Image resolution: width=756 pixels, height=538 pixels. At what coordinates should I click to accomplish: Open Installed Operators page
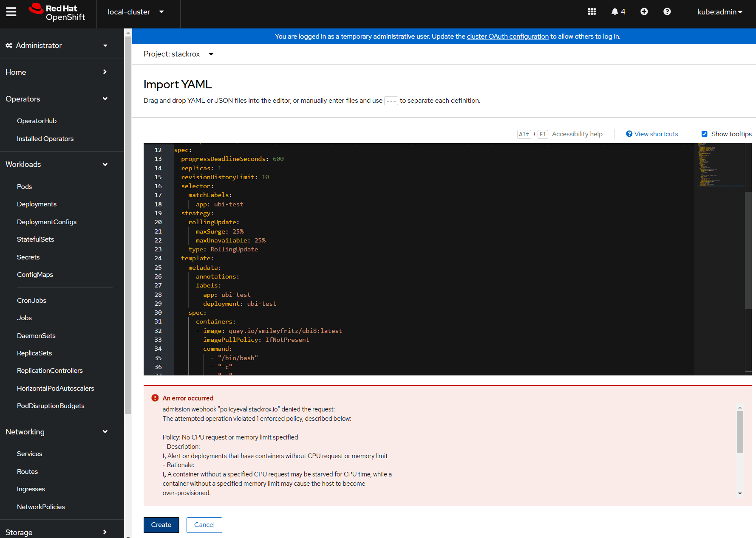[45, 139]
